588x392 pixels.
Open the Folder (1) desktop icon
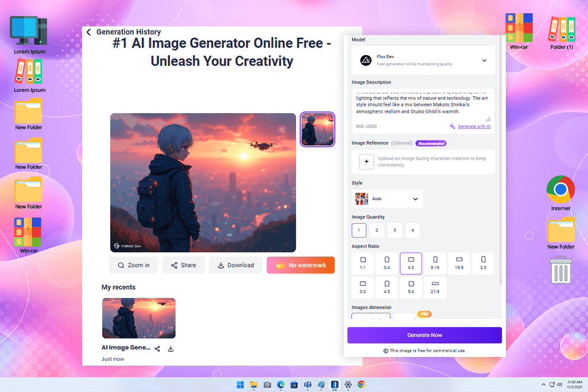click(562, 33)
